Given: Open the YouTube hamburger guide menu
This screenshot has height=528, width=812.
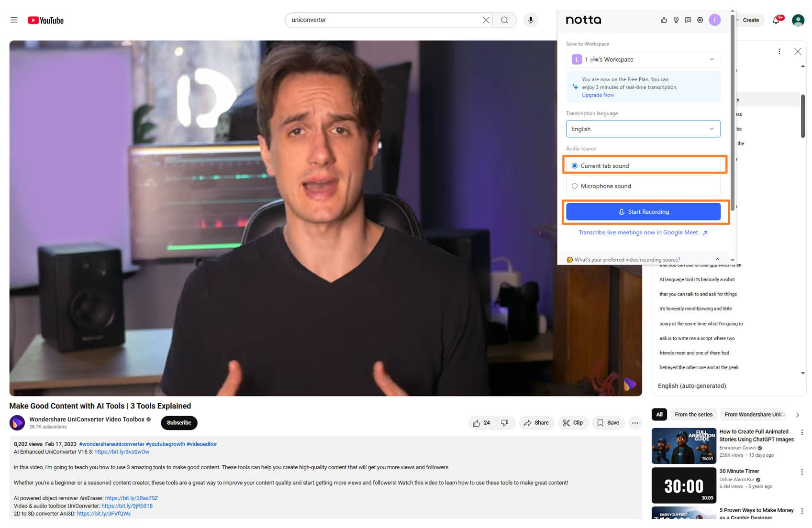Looking at the screenshot, I should click(x=14, y=20).
